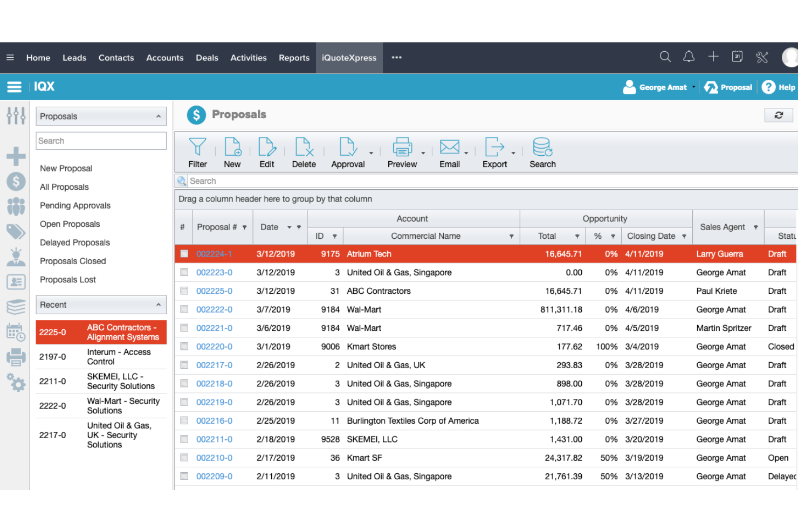Click the printer sidebar icon
This screenshot has height=532, width=798.
click(x=16, y=357)
